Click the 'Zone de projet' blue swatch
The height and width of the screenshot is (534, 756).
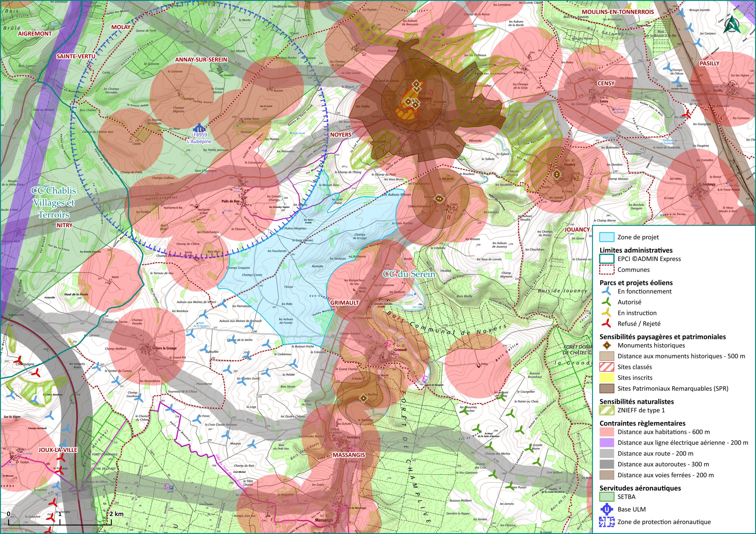607,237
